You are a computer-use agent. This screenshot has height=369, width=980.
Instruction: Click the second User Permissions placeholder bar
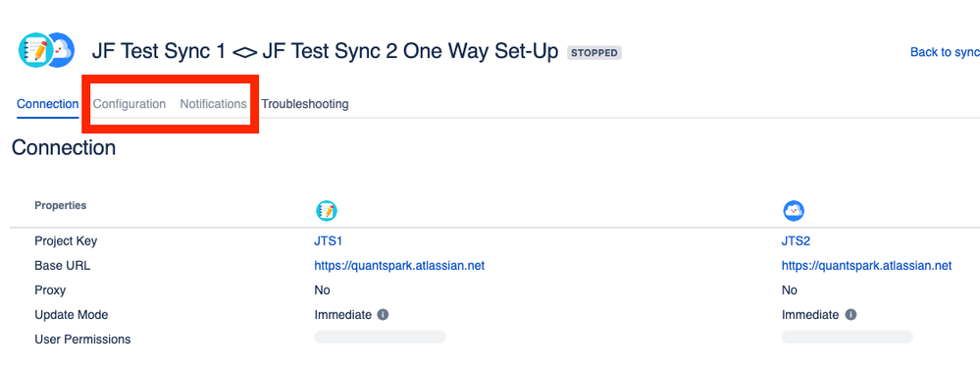[x=848, y=337]
